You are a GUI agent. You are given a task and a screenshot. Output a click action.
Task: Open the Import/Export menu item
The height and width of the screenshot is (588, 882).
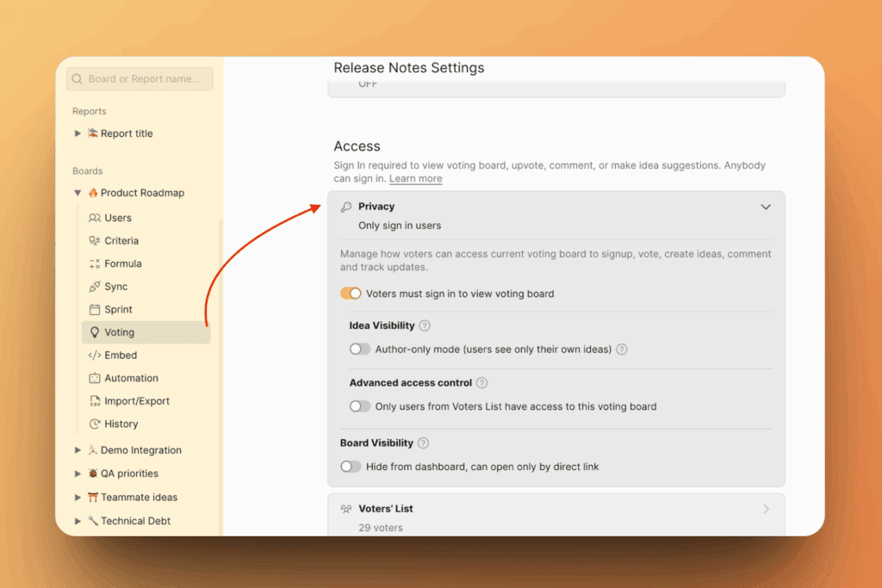pyautogui.click(x=137, y=401)
